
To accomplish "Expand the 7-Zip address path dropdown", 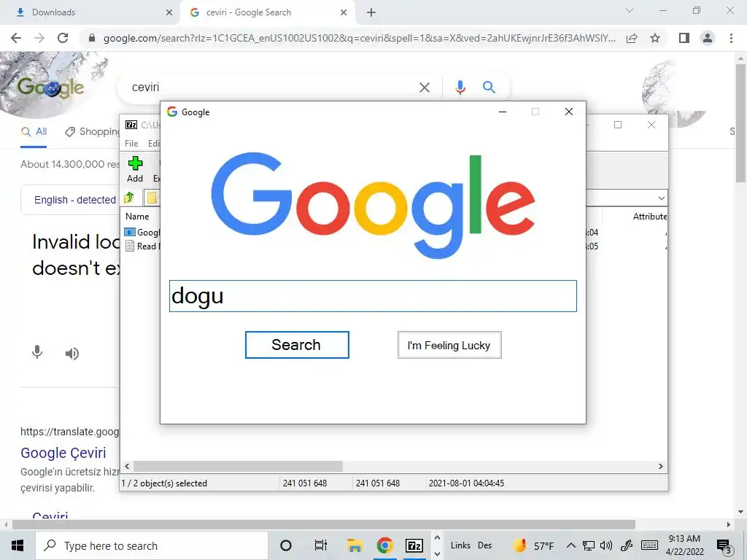I will (661, 198).
